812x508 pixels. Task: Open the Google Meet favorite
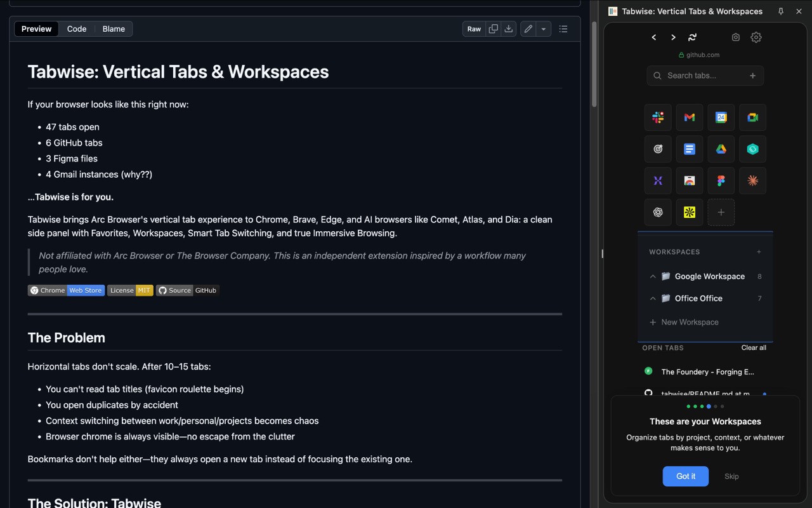coord(753,117)
